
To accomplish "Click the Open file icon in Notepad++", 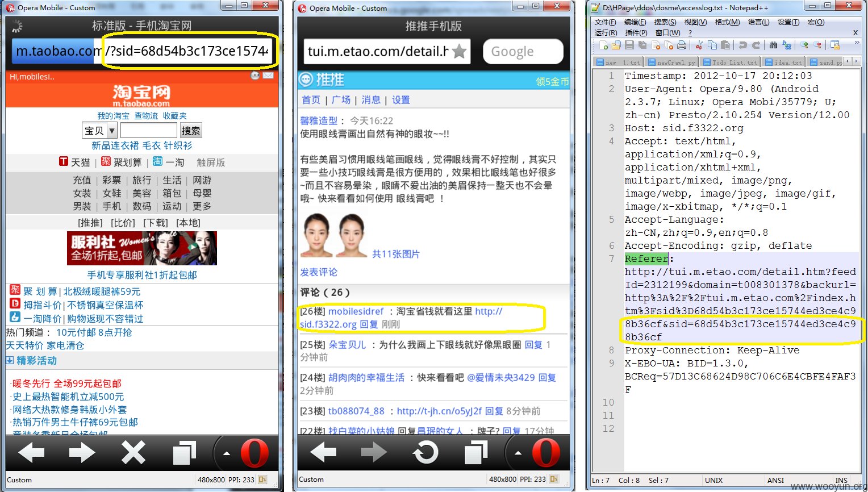I will coord(616,45).
